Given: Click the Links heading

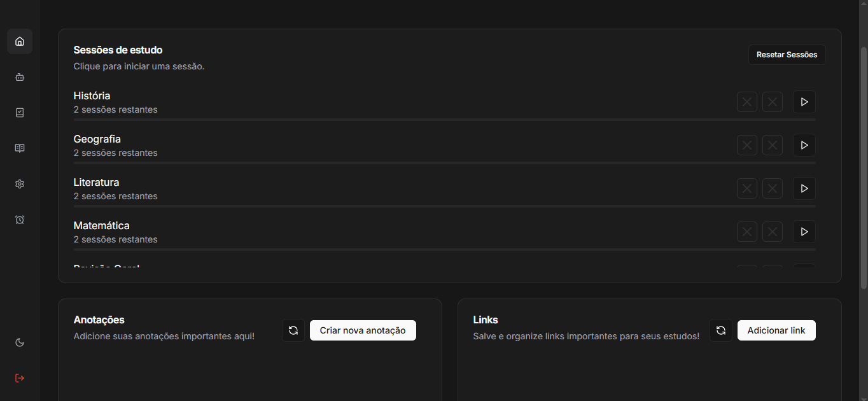Looking at the screenshot, I should 486,320.
